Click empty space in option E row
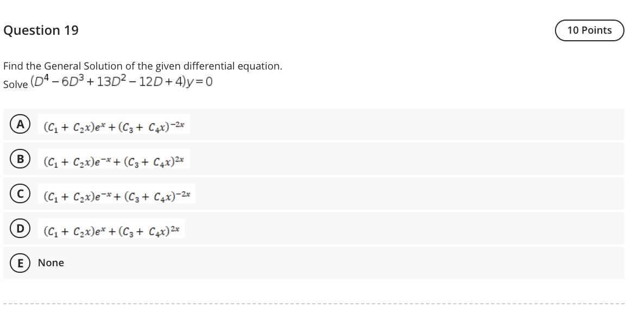 click(345, 263)
